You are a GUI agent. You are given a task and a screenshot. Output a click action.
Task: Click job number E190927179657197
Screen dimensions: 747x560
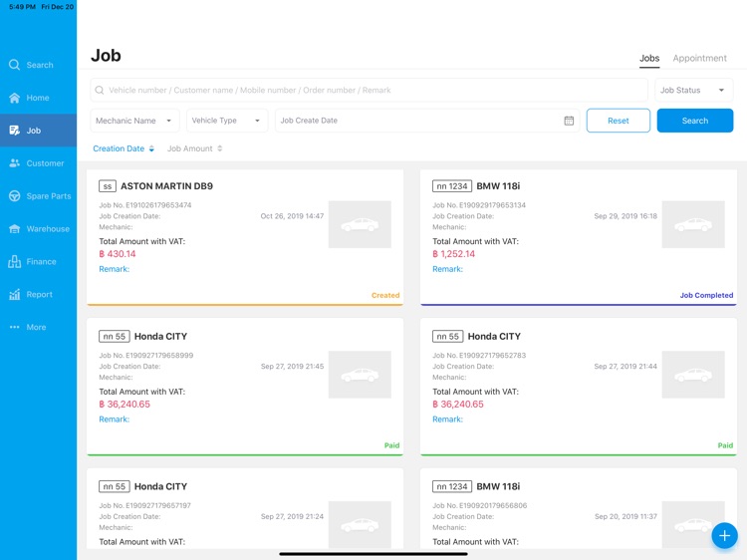coord(157,505)
